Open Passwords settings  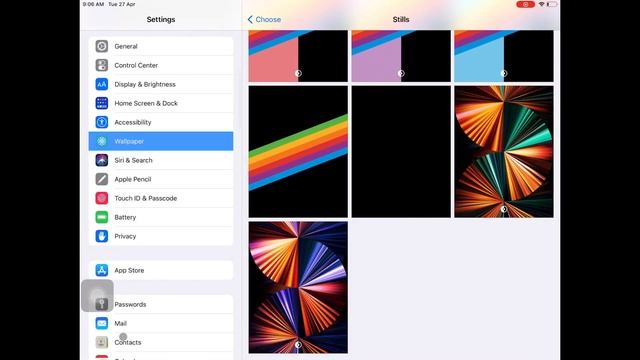tap(161, 304)
